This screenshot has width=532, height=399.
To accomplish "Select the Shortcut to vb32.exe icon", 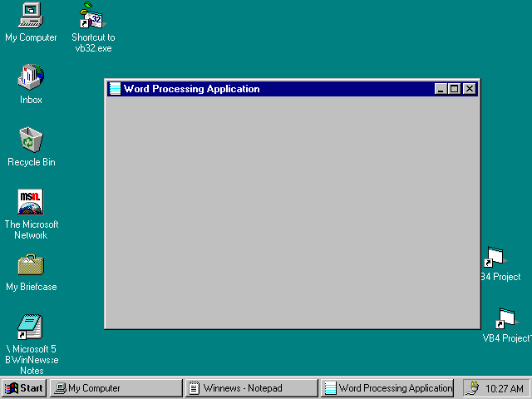I will pos(91,15).
